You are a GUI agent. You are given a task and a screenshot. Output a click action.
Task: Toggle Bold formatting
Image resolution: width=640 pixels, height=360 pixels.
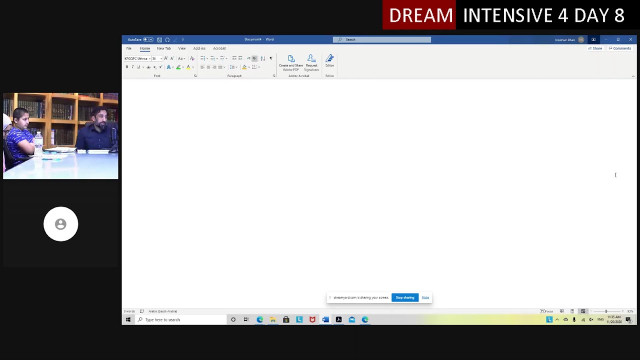tap(127, 67)
